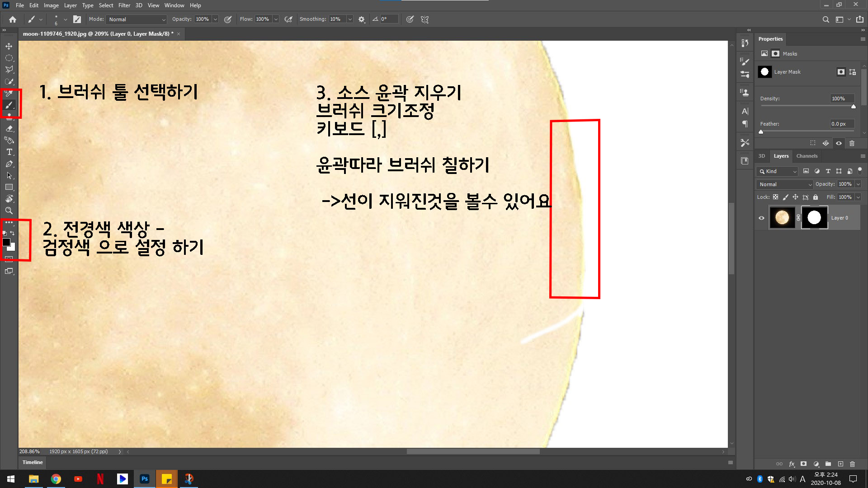The image size is (868, 488).
Task: Select the Eraser tool
Action: click(9, 129)
